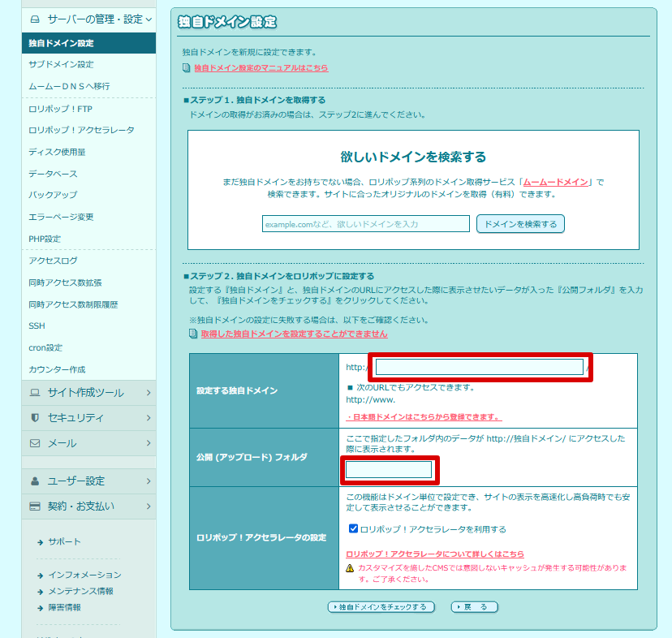Open the ムームードメイン link

(x=556, y=182)
